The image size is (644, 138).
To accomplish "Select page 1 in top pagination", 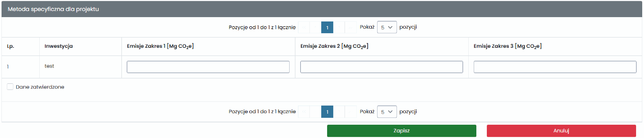I will [327, 27].
